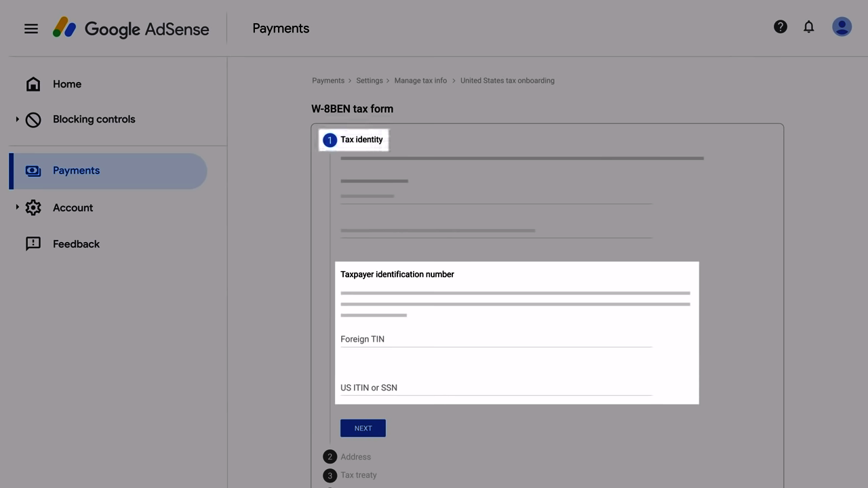The width and height of the screenshot is (868, 488).
Task: Open Feedback from the sidebar
Action: click(76, 244)
